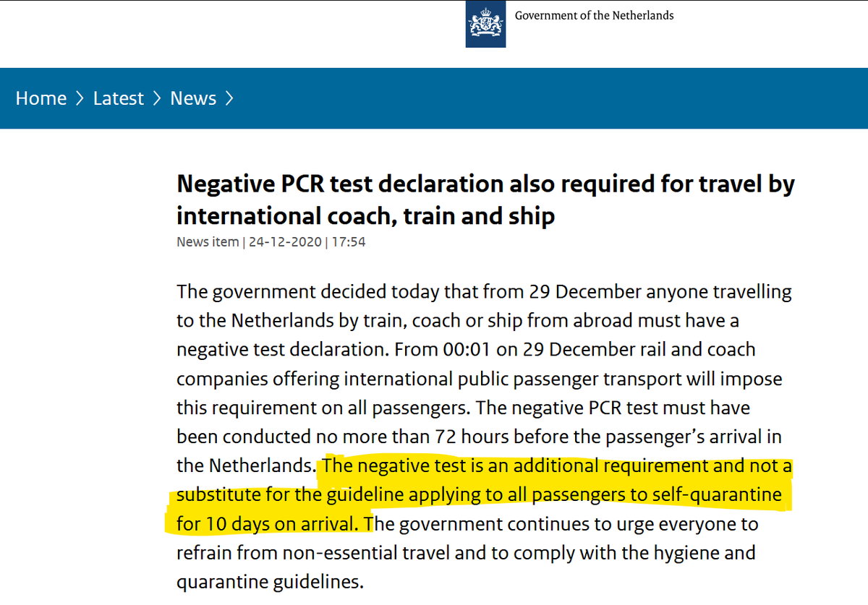Image resolution: width=868 pixels, height=605 pixels.
Task: Click the empty area of the blue navigation bar
Action: (550, 98)
